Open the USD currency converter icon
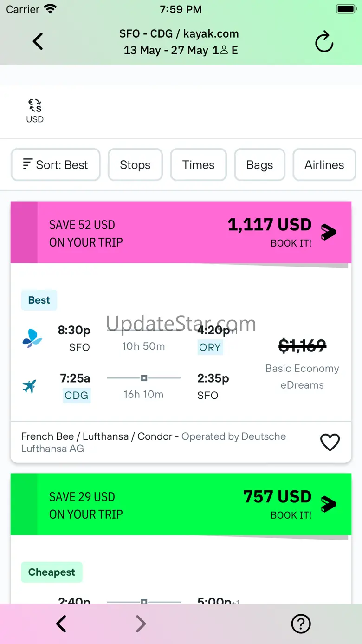Image resolution: width=362 pixels, height=644 pixels. click(x=35, y=111)
